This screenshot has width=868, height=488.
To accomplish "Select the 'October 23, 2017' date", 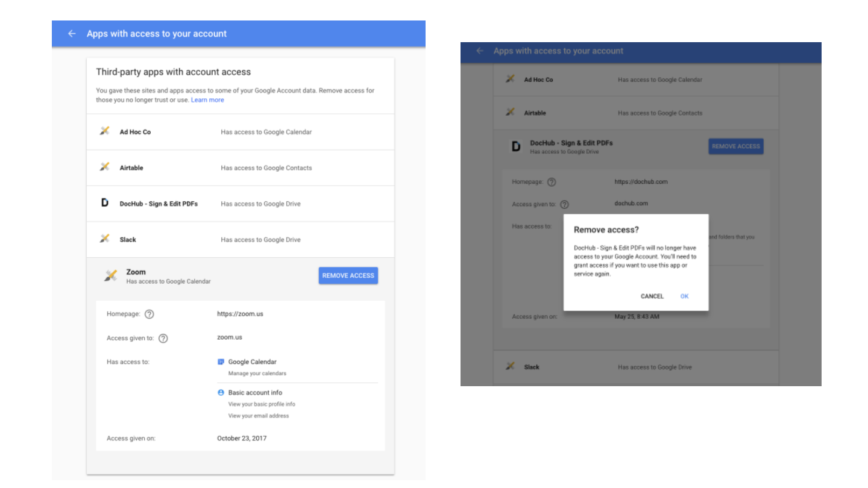I will pyautogui.click(x=242, y=439).
